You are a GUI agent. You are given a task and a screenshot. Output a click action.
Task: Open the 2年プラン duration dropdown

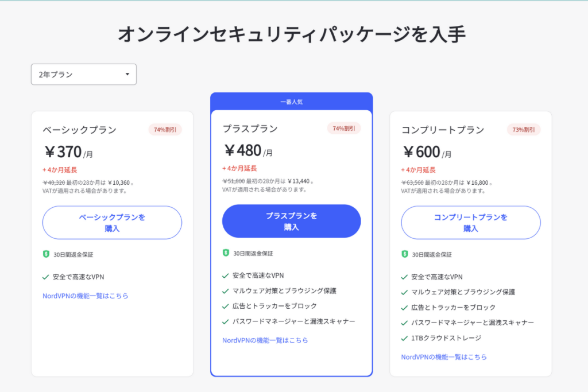click(x=83, y=75)
